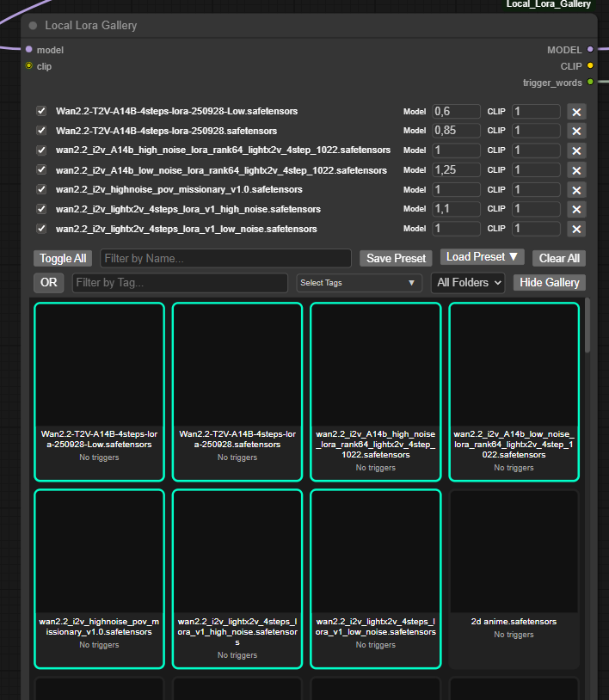Image resolution: width=609 pixels, height=700 pixels.
Task: Edit Model strength value 1,1
Action: [456, 208]
